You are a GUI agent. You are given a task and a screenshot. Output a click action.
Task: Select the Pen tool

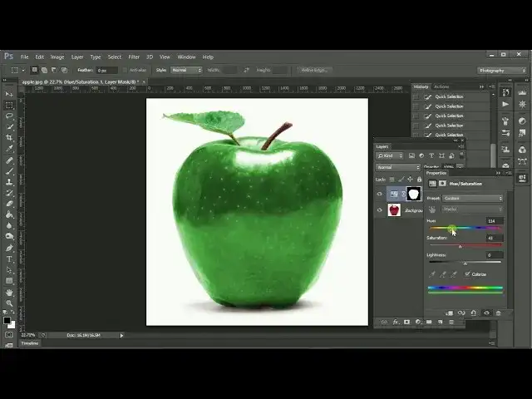[9, 248]
